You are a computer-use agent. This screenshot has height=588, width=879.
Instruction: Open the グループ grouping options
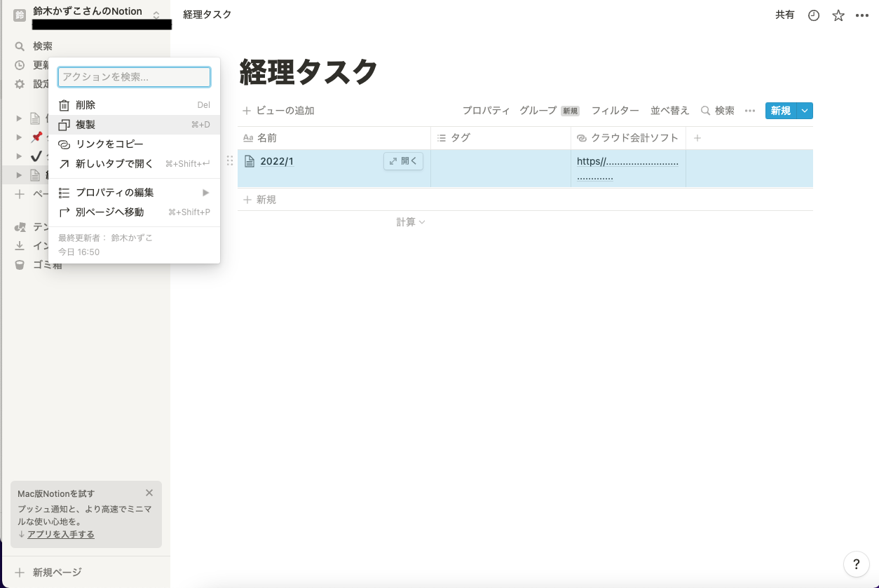pos(550,111)
